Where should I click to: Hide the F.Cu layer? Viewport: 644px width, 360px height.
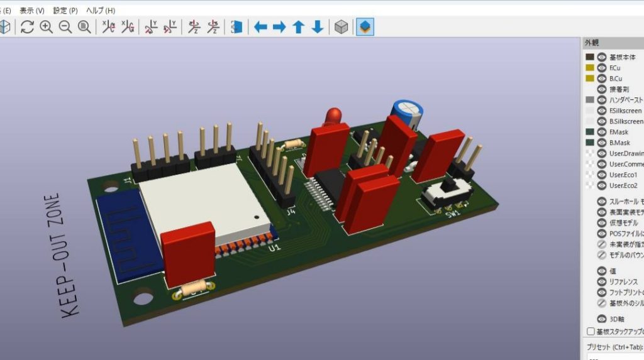coord(602,68)
